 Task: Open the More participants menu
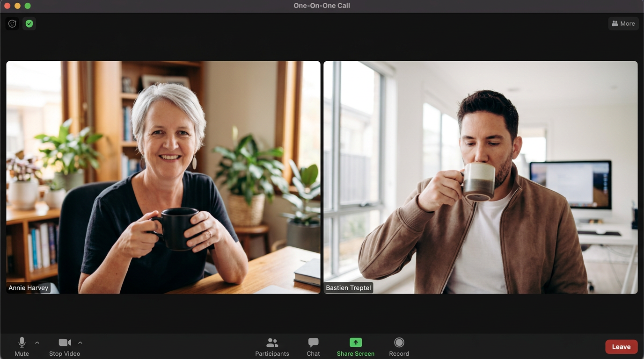(623, 23)
